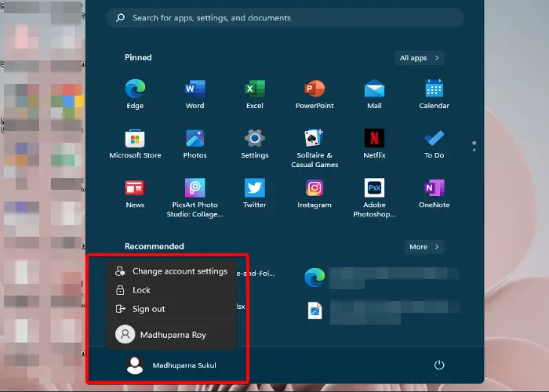Image resolution: width=549 pixels, height=392 pixels.
Task: Click the Pinned section heading
Action: click(x=138, y=57)
